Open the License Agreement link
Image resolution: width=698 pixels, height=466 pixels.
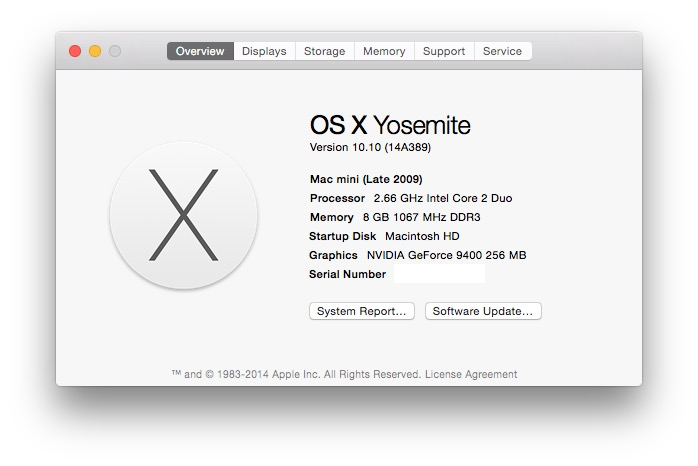click(x=471, y=374)
